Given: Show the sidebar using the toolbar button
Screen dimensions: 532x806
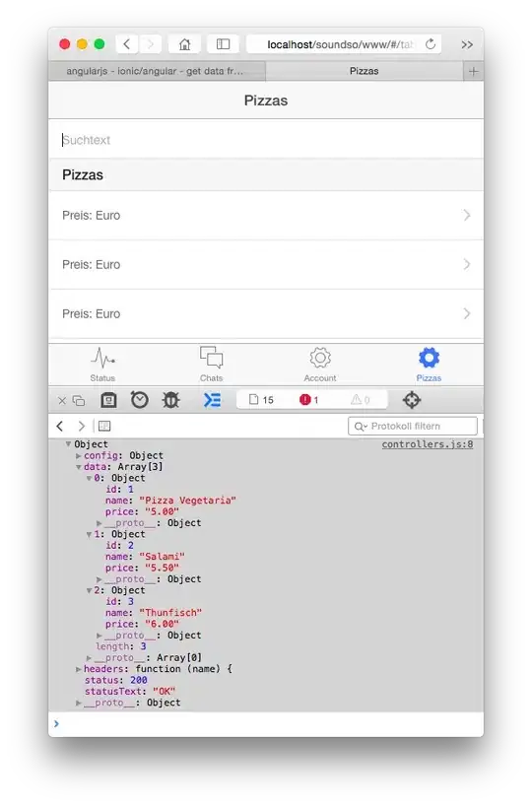Looking at the screenshot, I should [x=223, y=44].
